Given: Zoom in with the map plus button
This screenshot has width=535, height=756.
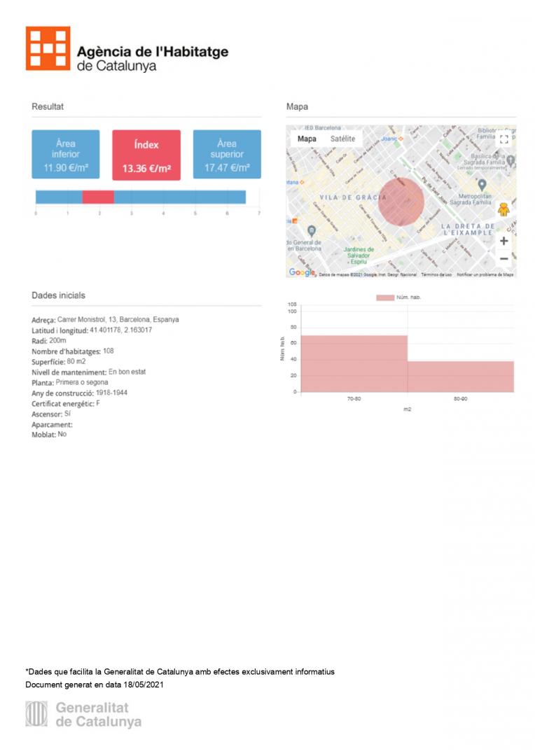Looking at the screenshot, I should 503,241.
